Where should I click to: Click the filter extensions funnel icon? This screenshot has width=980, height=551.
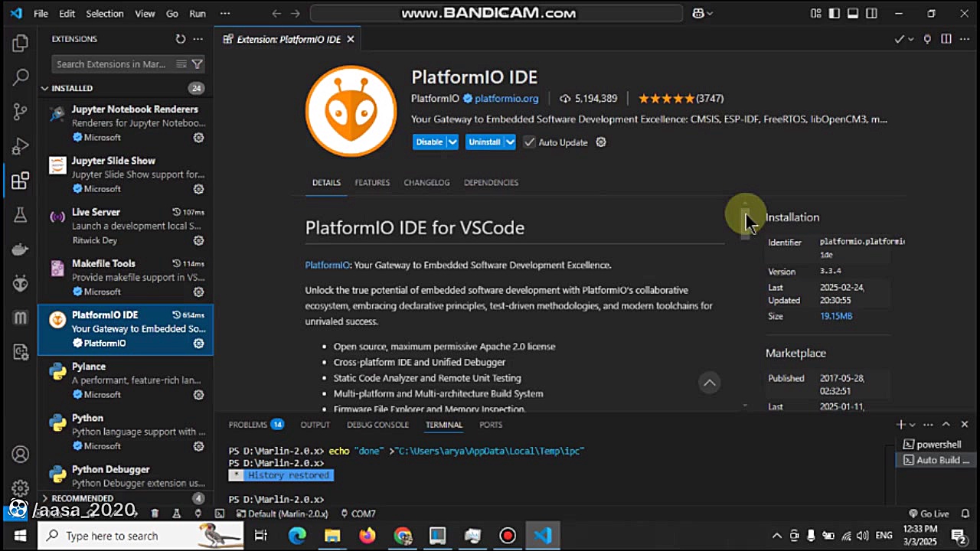[198, 64]
